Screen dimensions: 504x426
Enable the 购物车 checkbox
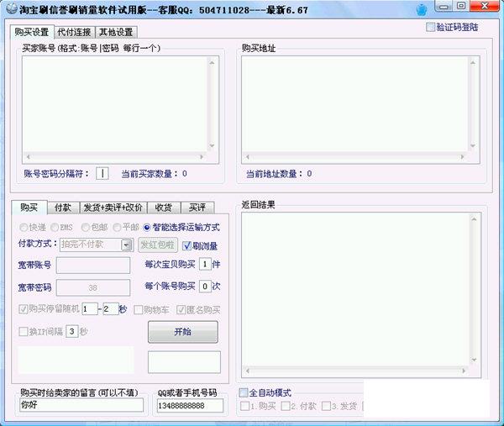point(139,309)
